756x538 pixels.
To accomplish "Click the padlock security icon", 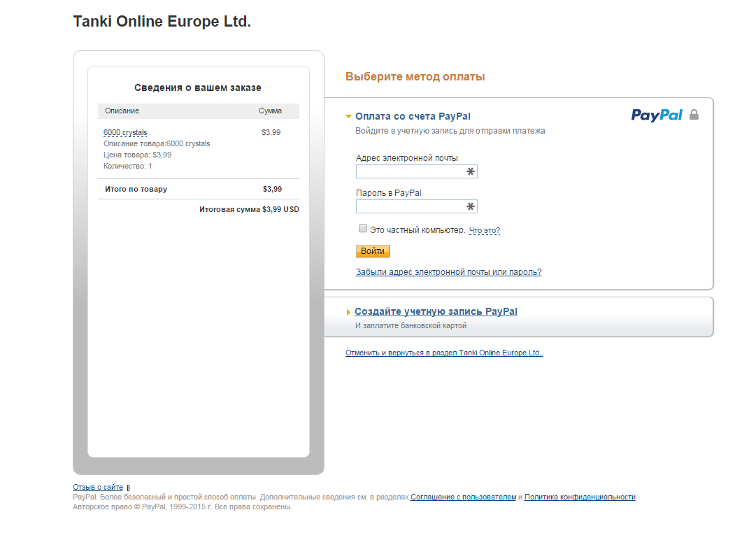I will [694, 114].
